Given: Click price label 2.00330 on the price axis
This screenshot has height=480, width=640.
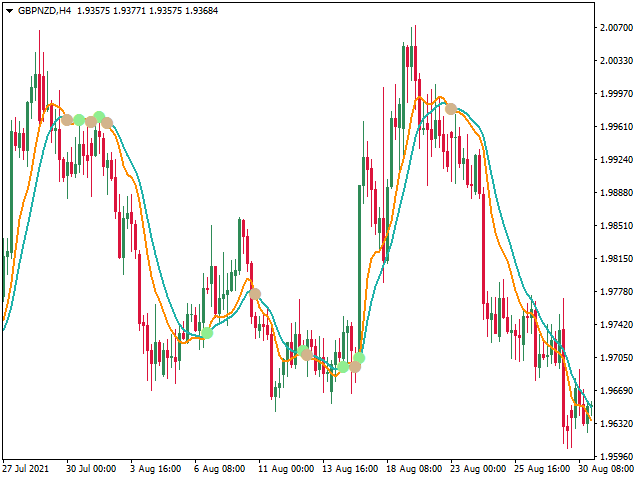Looking at the screenshot, I should coord(616,61).
